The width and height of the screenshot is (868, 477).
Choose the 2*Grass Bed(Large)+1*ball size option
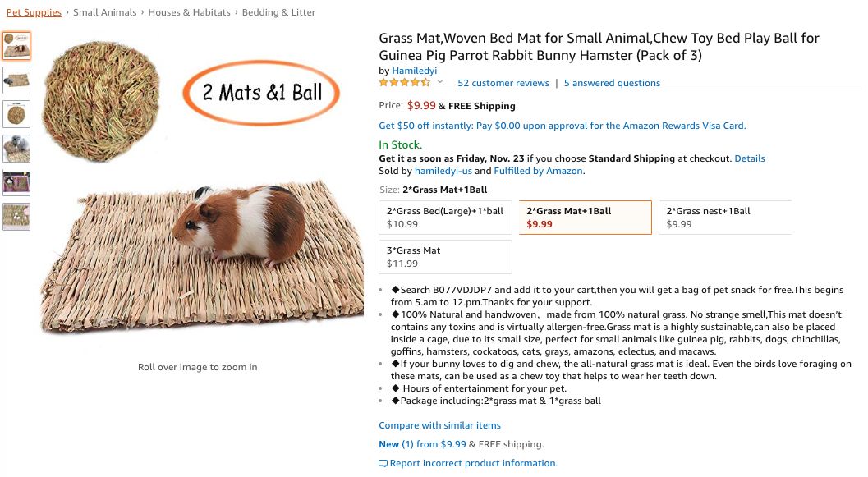point(446,218)
